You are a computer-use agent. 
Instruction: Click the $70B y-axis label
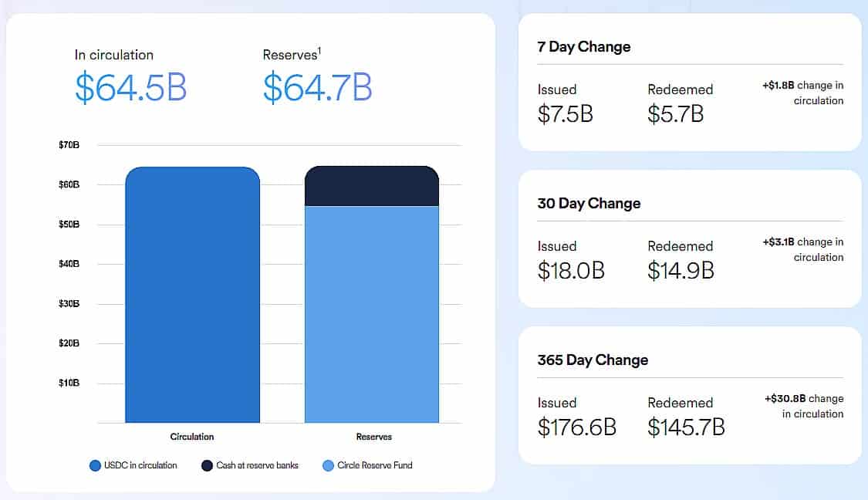click(x=69, y=145)
